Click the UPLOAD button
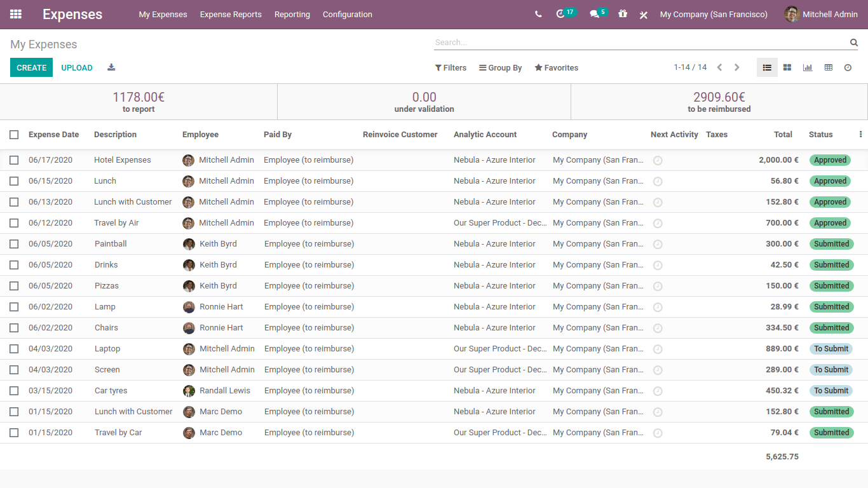The height and width of the screenshot is (488, 868). coord(77,67)
